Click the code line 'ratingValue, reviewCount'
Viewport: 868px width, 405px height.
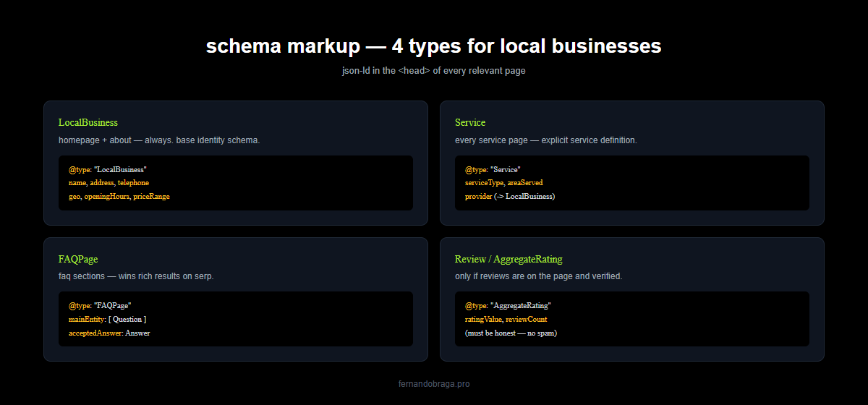[506, 319]
